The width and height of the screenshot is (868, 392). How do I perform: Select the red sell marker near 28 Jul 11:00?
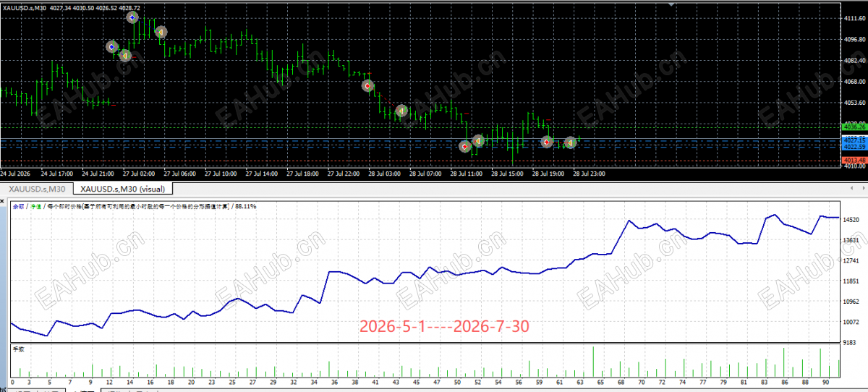tap(466, 146)
